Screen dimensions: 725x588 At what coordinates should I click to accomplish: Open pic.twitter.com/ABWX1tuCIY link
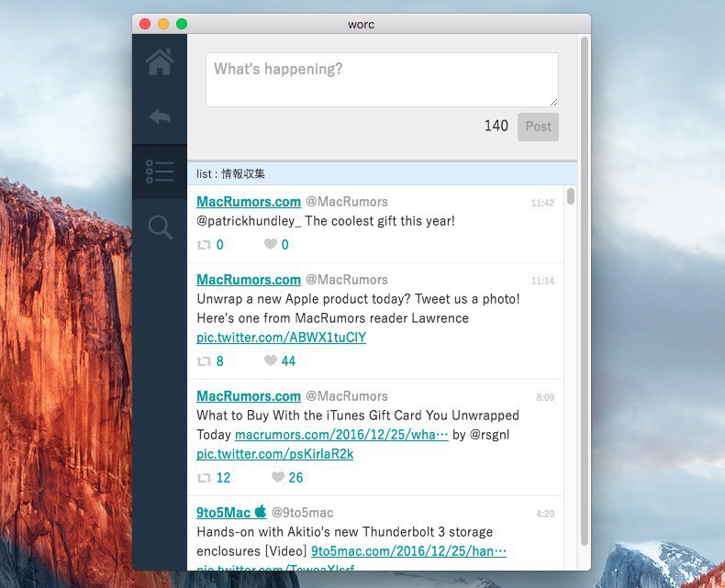[281, 338]
